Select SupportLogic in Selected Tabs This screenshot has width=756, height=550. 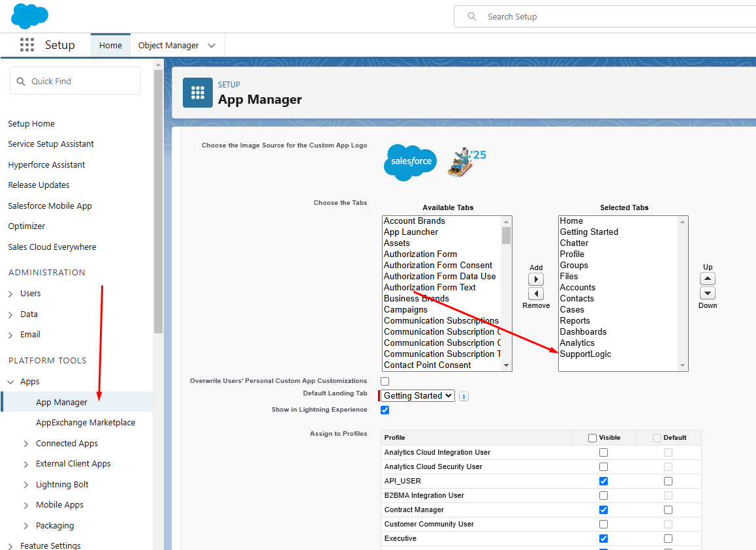coord(586,354)
